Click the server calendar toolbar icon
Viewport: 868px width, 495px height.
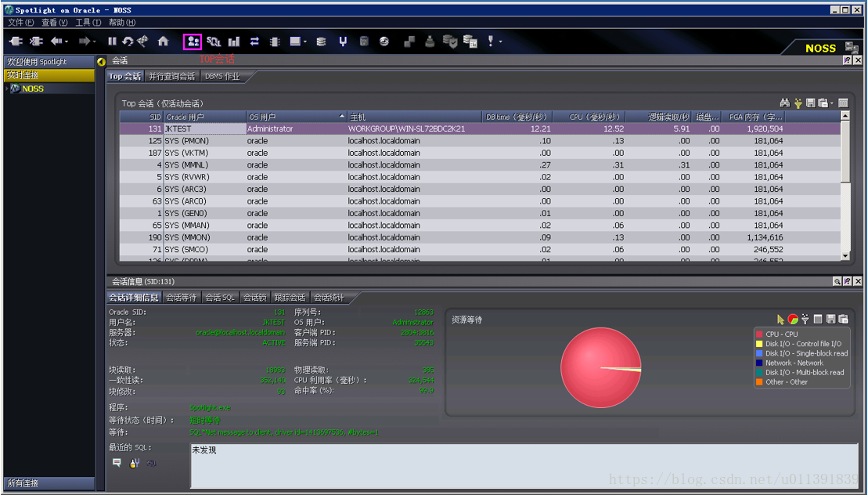[x=470, y=42]
